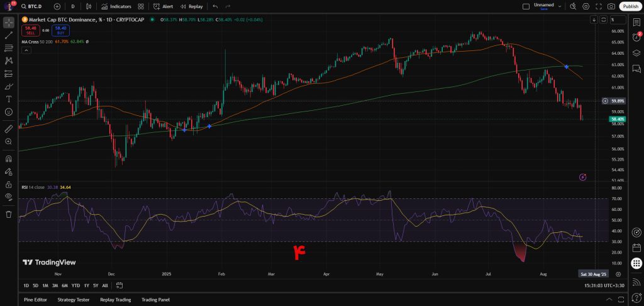Open the chart snapshot camera icon
644x306 pixels.
[x=611, y=6]
